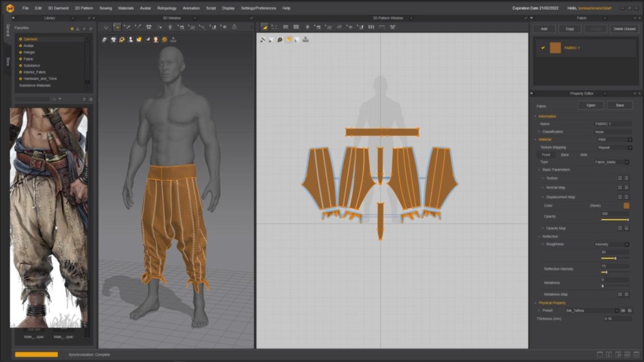Click the Reflection Intensity slider
644x362 pixels.
click(x=615, y=272)
